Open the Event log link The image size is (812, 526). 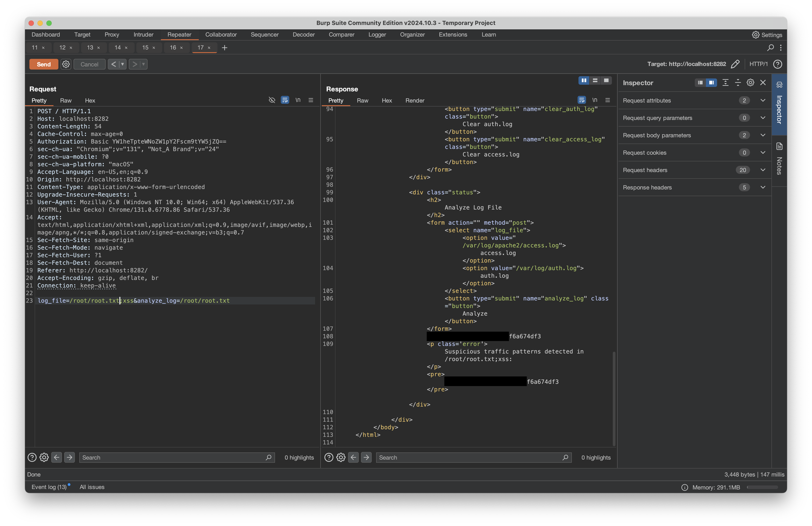click(x=49, y=487)
